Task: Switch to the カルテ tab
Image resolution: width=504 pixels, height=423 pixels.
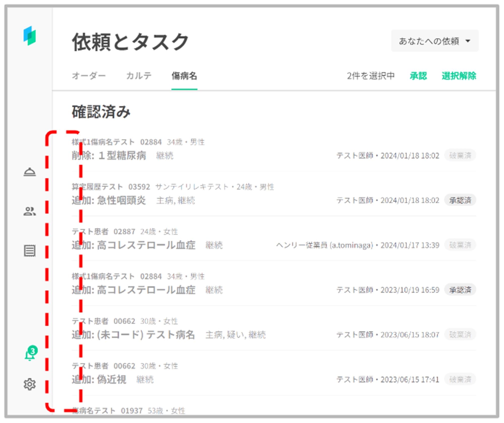Action: pos(139,76)
